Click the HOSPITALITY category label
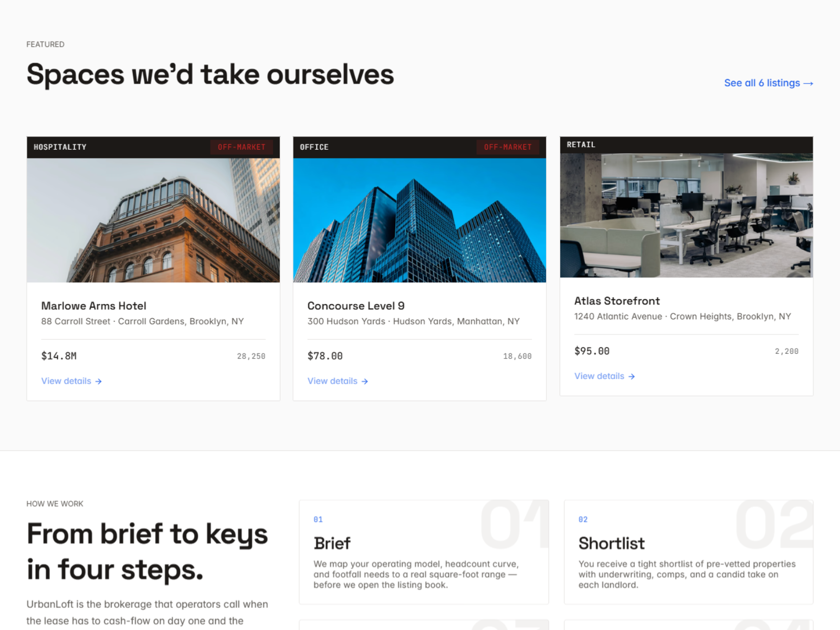Screen dimensions: 840x630 point(60,147)
